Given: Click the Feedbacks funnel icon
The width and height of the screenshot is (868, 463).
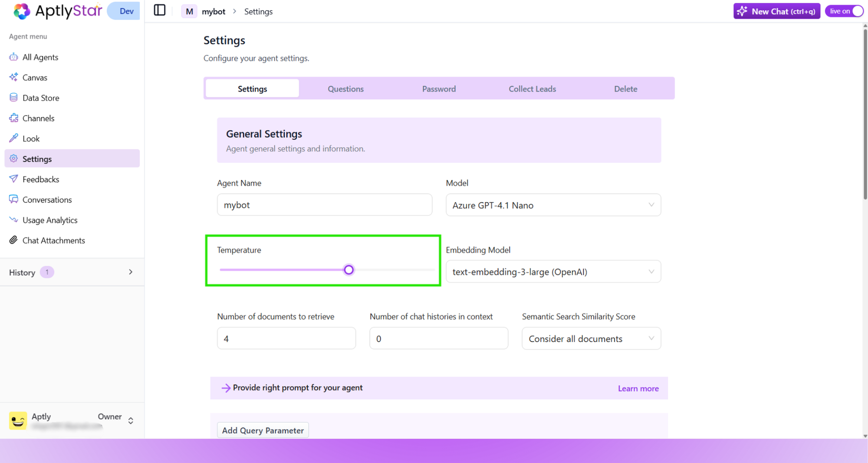Looking at the screenshot, I should click(13, 179).
